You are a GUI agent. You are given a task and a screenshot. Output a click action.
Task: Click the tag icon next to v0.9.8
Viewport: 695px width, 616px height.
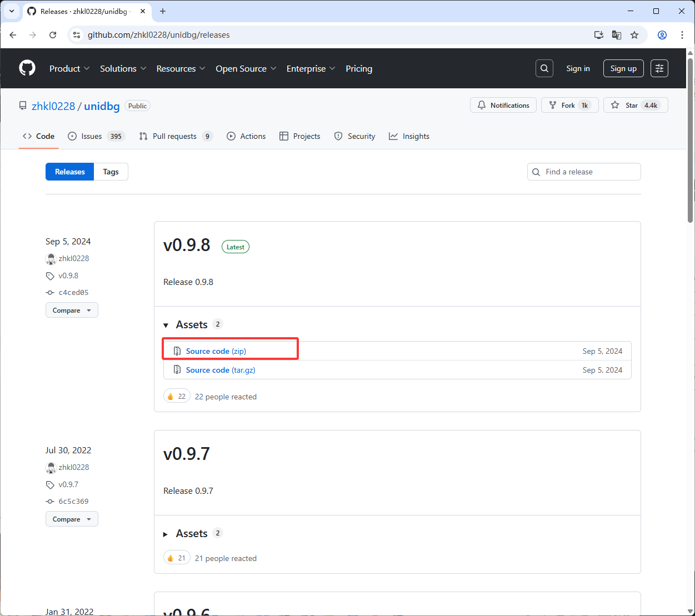[50, 276]
